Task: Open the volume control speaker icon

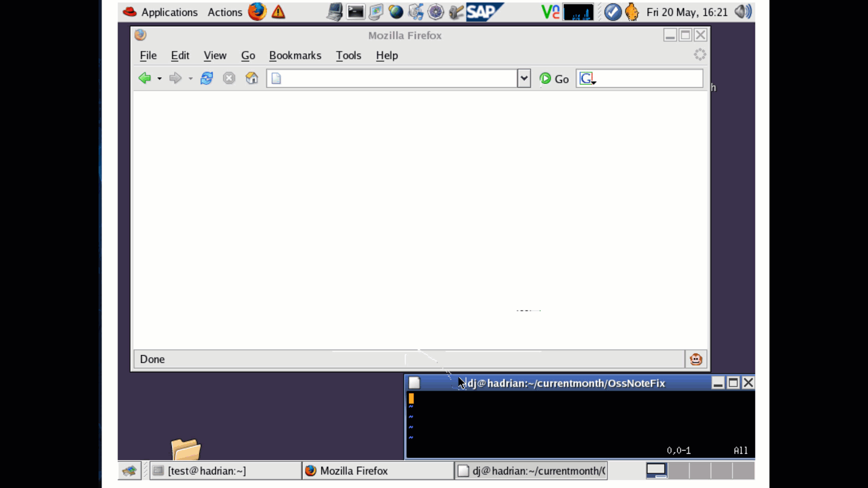Action: pyautogui.click(x=743, y=12)
